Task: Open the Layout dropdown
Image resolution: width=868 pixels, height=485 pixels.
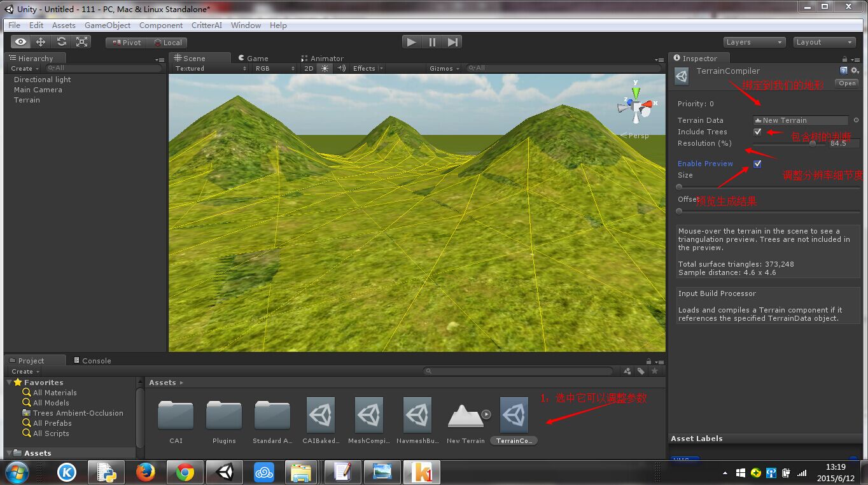Action: pos(824,42)
